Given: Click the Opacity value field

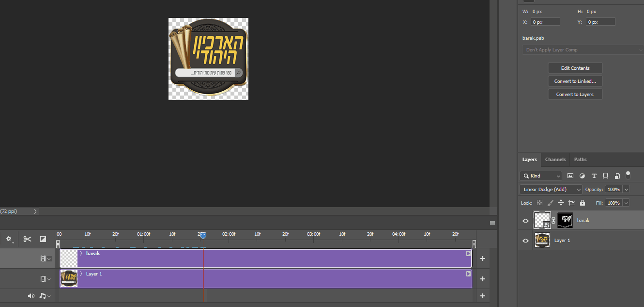Looking at the screenshot, I should click(x=613, y=190).
